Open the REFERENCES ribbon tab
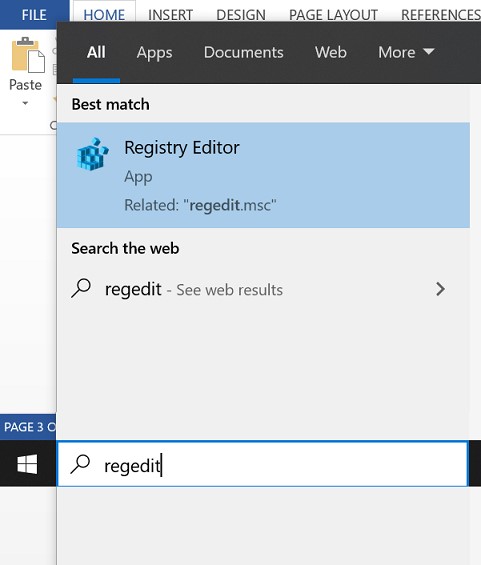The width and height of the screenshot is (481, 565). [x=441, y=15]
